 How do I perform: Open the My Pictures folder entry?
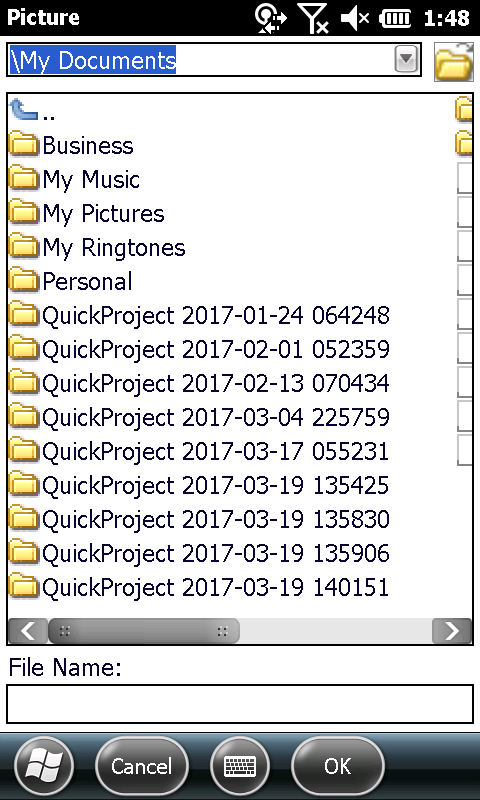tap(87, 213)
